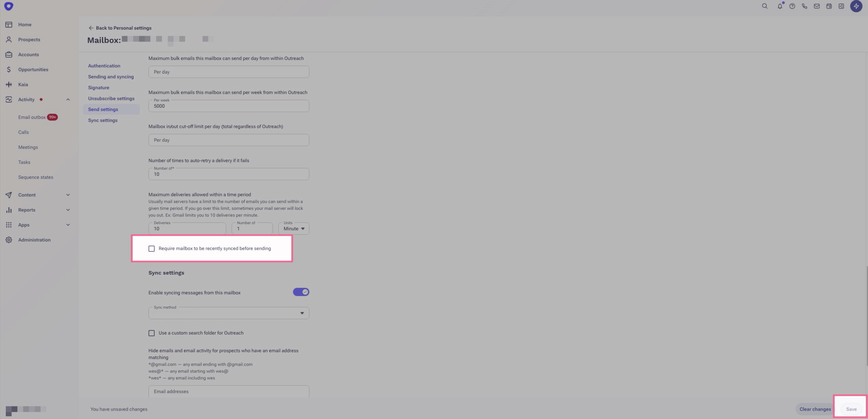This screenshot has height=419, width=868.
Task: Open the Units Minute dropdown
Action: pyautogui.click(x=294, y=229)
